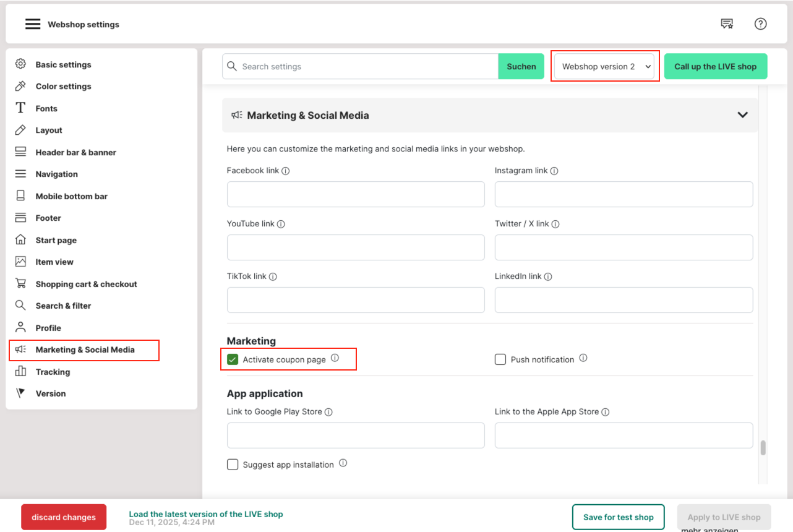Open the help question mark icon
The width and height of the screenshot is (793, 532).
click(760, 24)
